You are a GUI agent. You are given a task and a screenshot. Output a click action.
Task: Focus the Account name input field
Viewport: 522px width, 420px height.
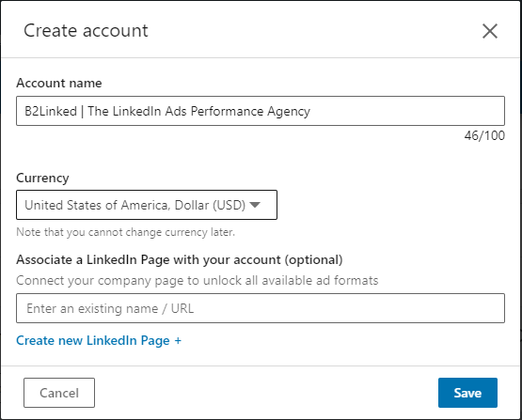pyautogui.click(x=261, y=111)
